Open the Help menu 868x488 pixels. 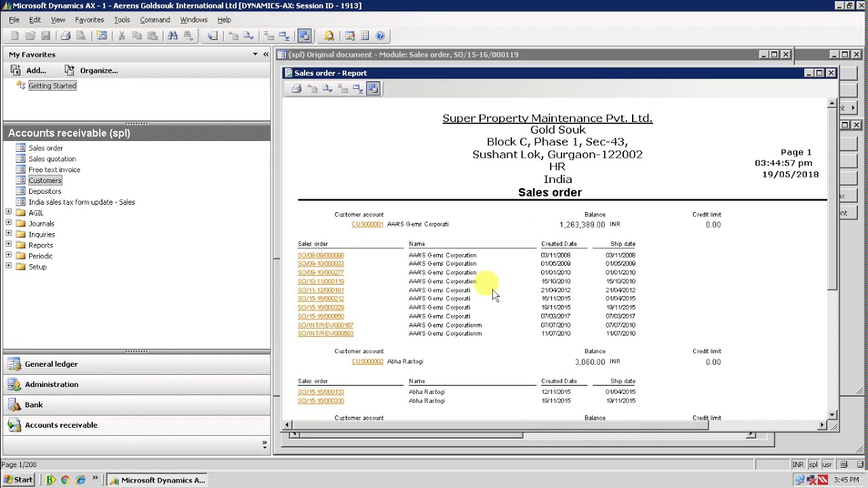click(224, 20)
